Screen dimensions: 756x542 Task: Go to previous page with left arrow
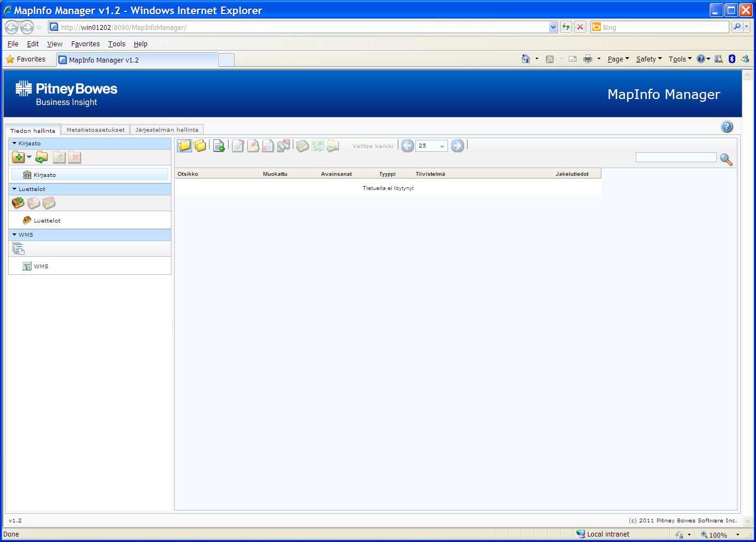[407, 145]
